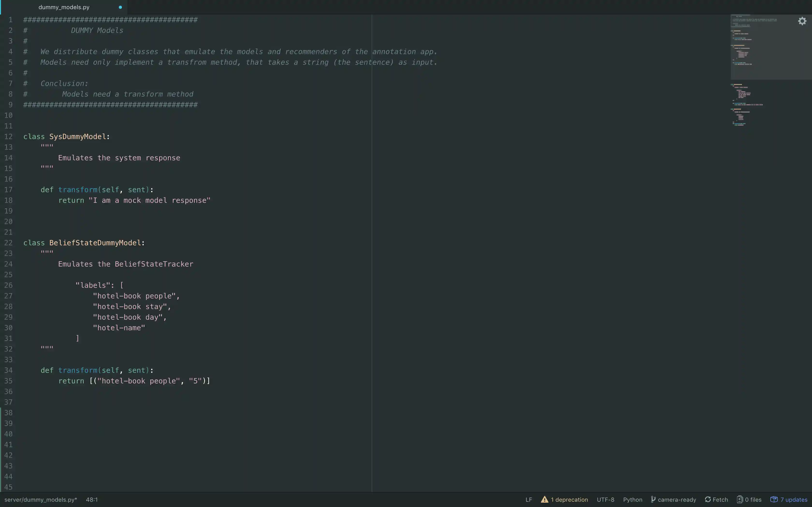Click the package updates box icon
Viewport: 812px width, 507px height.
point(774,500)
